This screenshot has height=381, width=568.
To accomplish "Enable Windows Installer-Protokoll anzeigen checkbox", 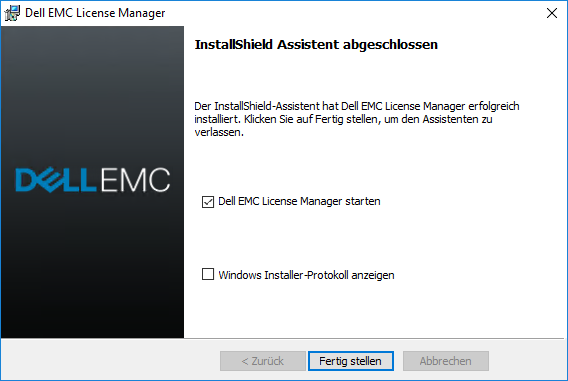I will tap(208, 274).
